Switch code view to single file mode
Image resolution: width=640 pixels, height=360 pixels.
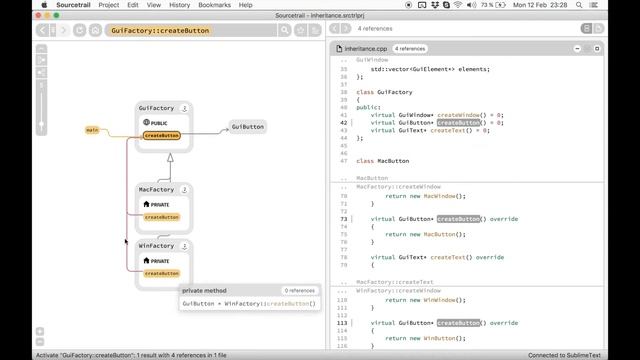click(598, 29)
